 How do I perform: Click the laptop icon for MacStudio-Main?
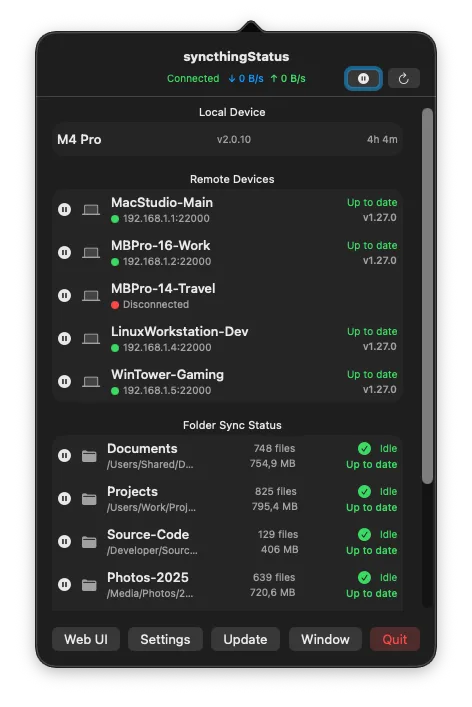(x=91, y=210)
